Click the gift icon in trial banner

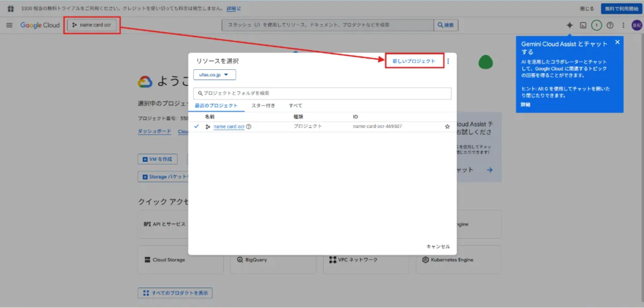click(x=11, y=8)
